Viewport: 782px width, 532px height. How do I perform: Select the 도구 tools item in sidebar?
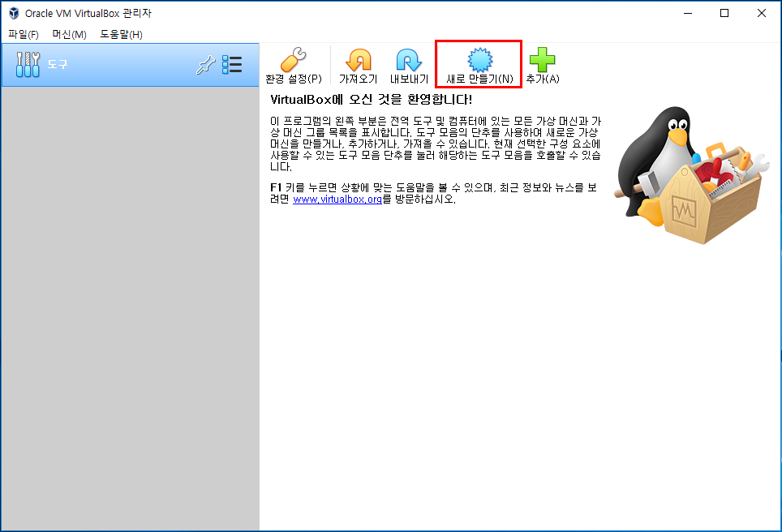coord(130,65)
